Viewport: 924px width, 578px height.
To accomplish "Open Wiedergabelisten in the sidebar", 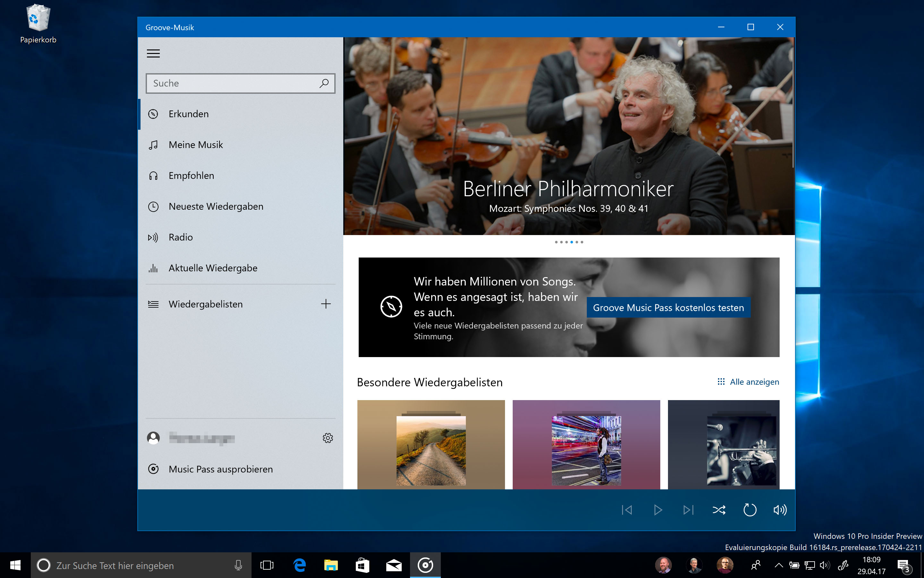I will pyautogui.click(x=229, y=304).
